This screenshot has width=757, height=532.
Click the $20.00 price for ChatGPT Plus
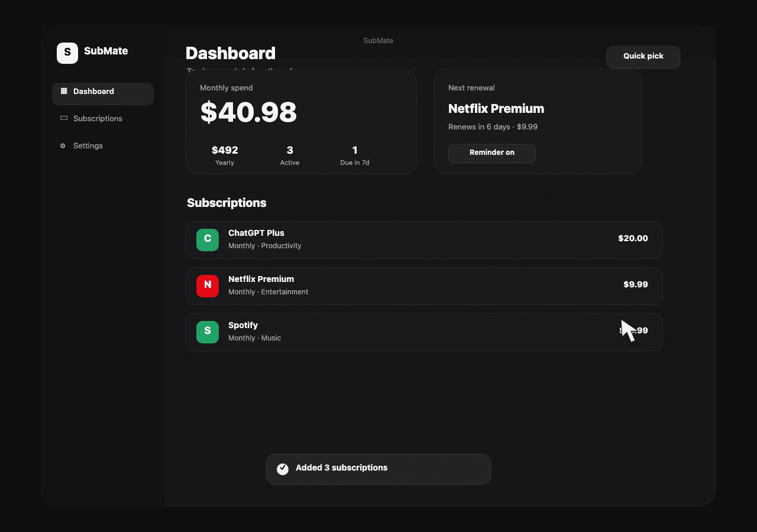tap(633, 238)
